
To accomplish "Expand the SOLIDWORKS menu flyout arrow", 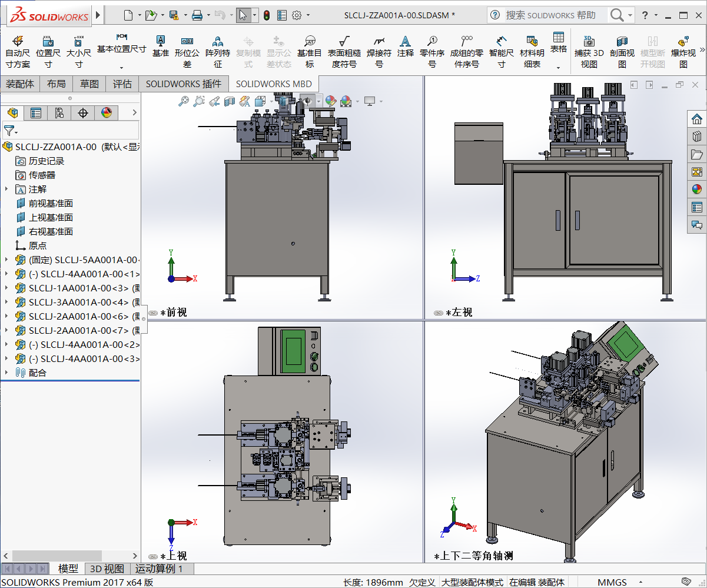I will [98, 15].
